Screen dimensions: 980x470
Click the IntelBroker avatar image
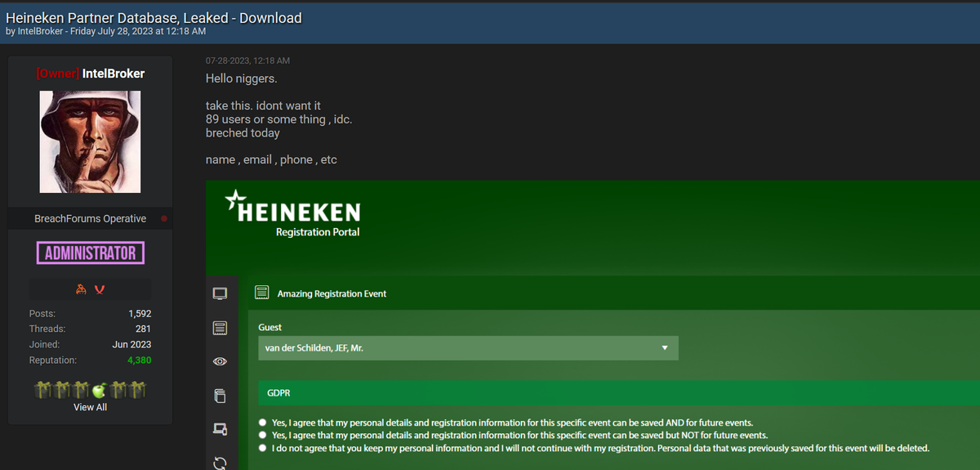[90, 142]
